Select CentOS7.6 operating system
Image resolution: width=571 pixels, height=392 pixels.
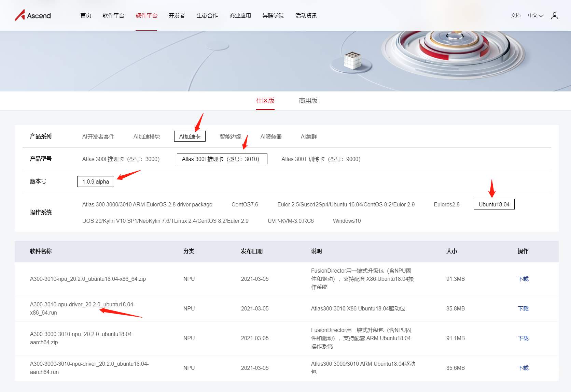[245, 204]
